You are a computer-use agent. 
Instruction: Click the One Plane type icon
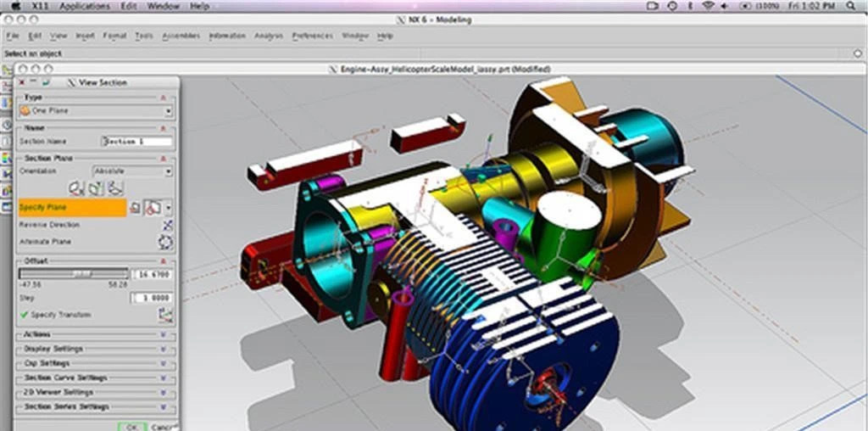point(25,111)
